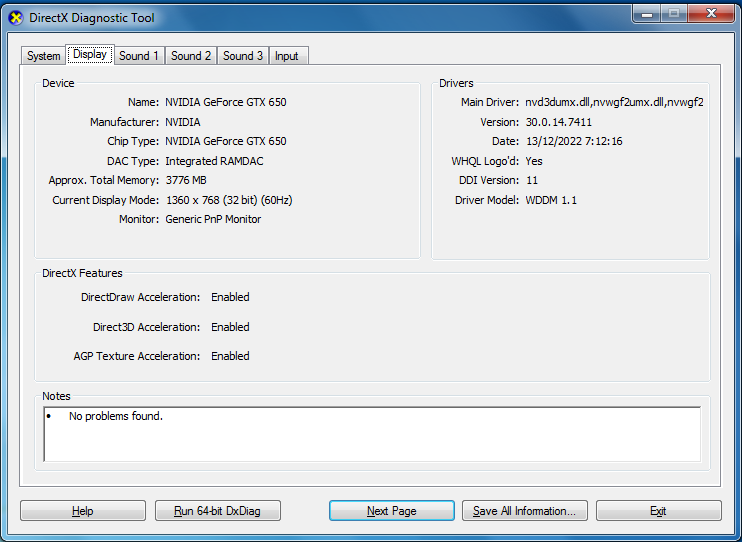Click the 'DAC Type:' label

point(133,161)
